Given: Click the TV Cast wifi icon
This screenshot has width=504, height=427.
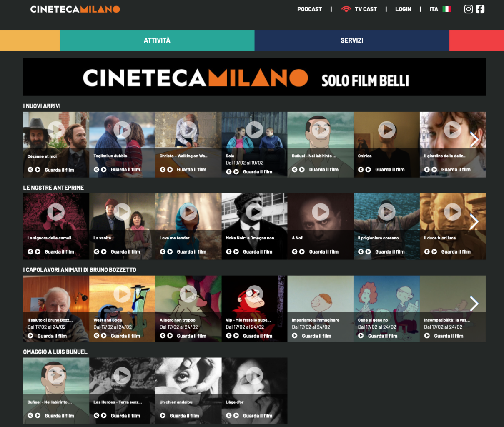Looking at the screenshot, I should coord(346,9).
